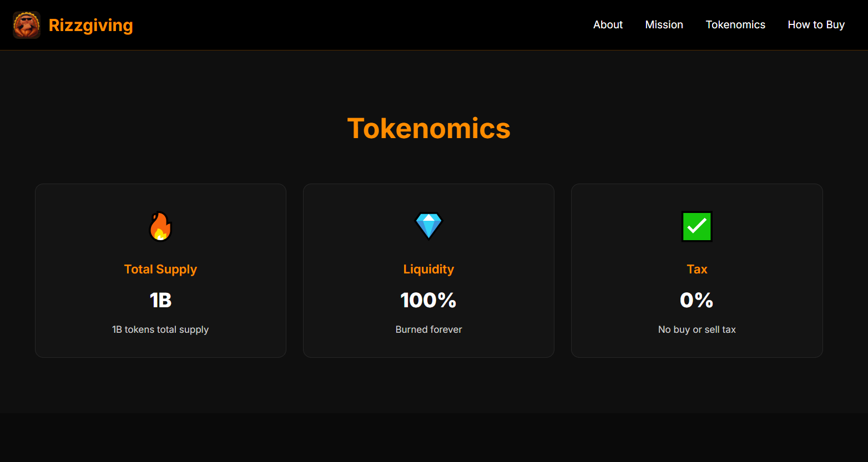Click the 1B supply value
This screenshot has width=868, height=462.
[160, 301]
